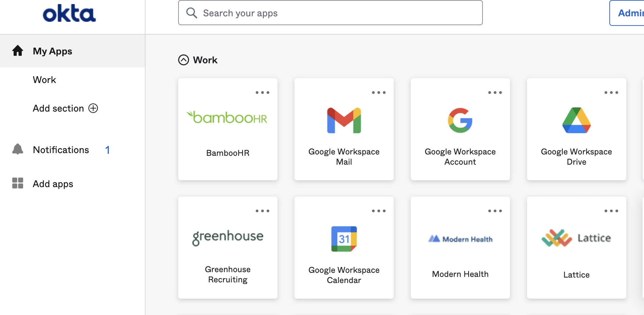
Task: Click the notifications count badge 1
Action: coord(107,150)
